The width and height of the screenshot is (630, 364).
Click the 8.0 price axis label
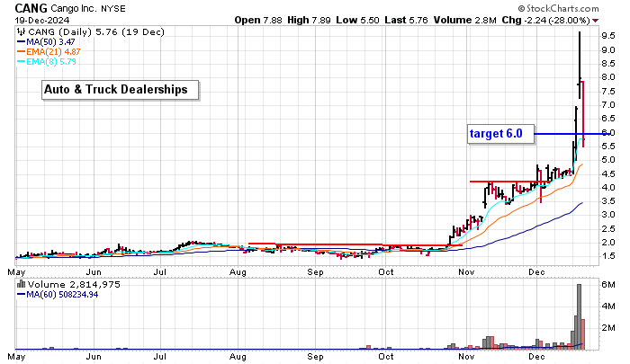coord(608,77)
